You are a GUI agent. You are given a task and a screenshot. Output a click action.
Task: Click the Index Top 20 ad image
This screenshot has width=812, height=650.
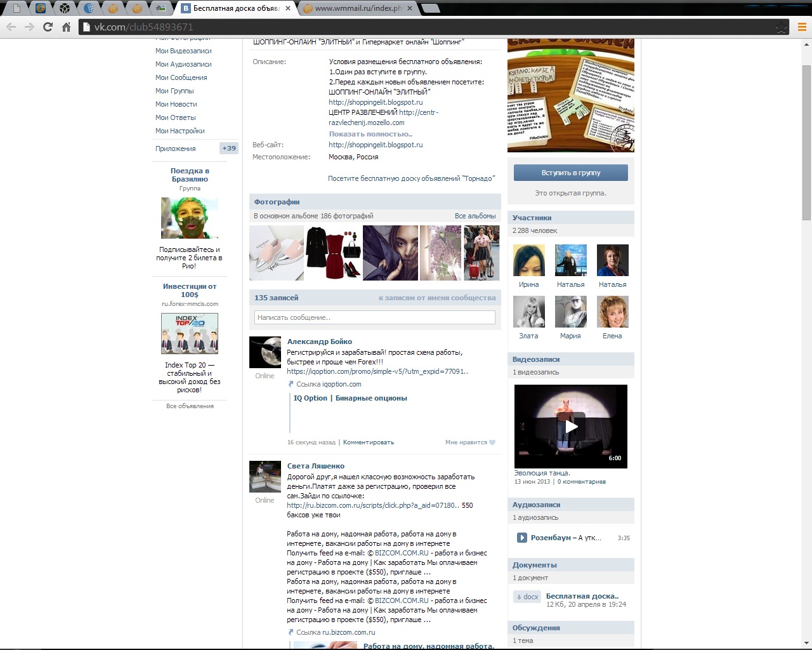[190, 333]
